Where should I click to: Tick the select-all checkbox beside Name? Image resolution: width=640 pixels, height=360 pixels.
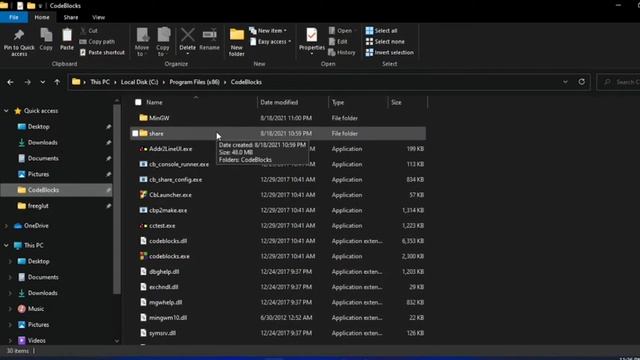click(x=138, y=102)
